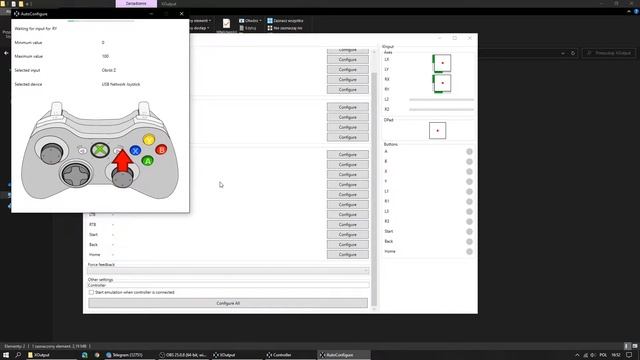Click the R2 axis bar in XInput panel
Screen dimensions: 640x360
(442, 109)
